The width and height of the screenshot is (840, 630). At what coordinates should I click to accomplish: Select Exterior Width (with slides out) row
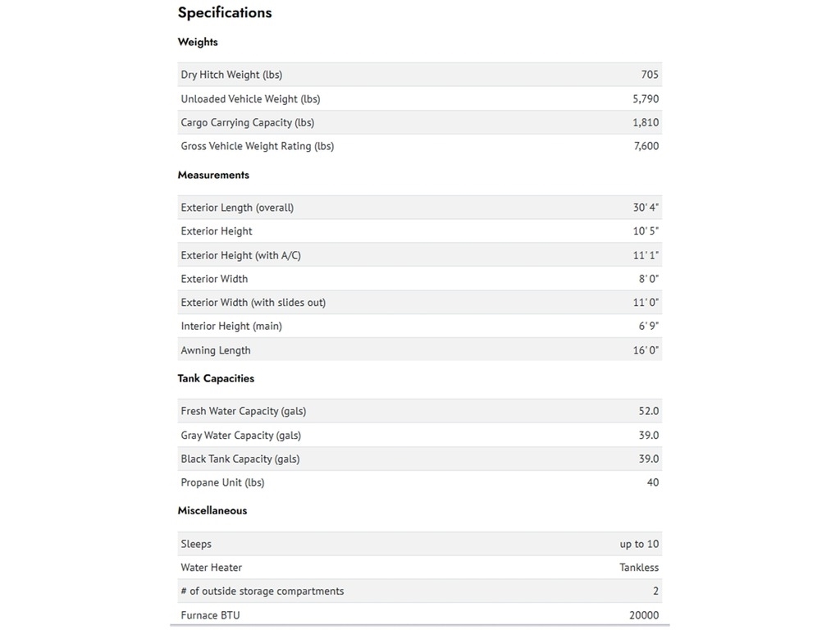(419, 302)
